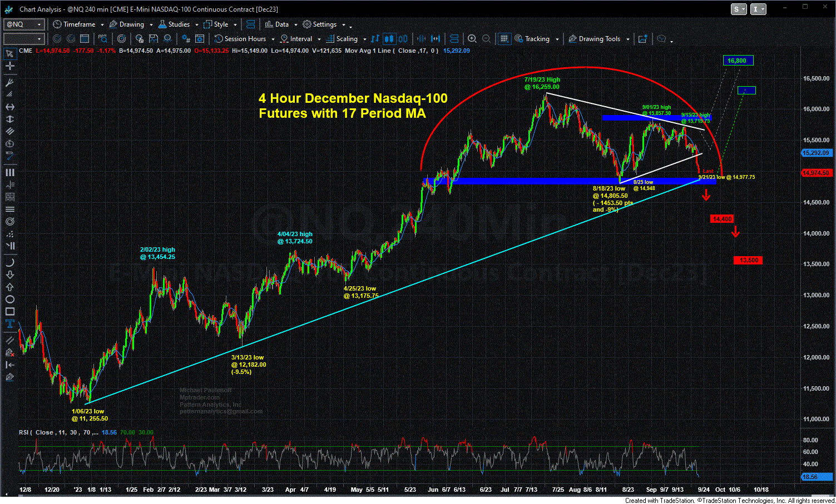This screenshot has width=836, height=504.
Task: Choose the vertical lines drawing tool
Action: (x=9, y=173)
